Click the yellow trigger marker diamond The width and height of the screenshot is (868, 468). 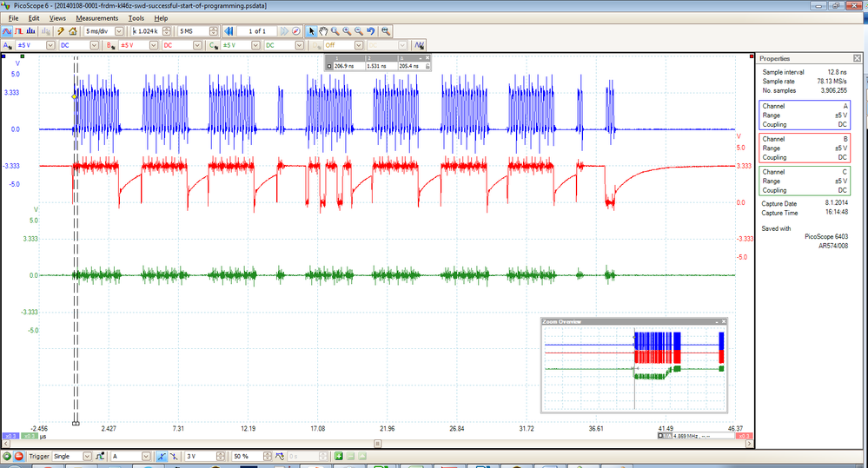74,96
